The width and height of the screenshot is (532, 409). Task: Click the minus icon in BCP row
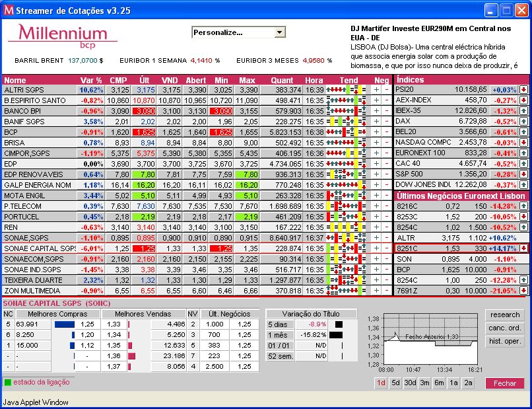(x=387, y=132)
